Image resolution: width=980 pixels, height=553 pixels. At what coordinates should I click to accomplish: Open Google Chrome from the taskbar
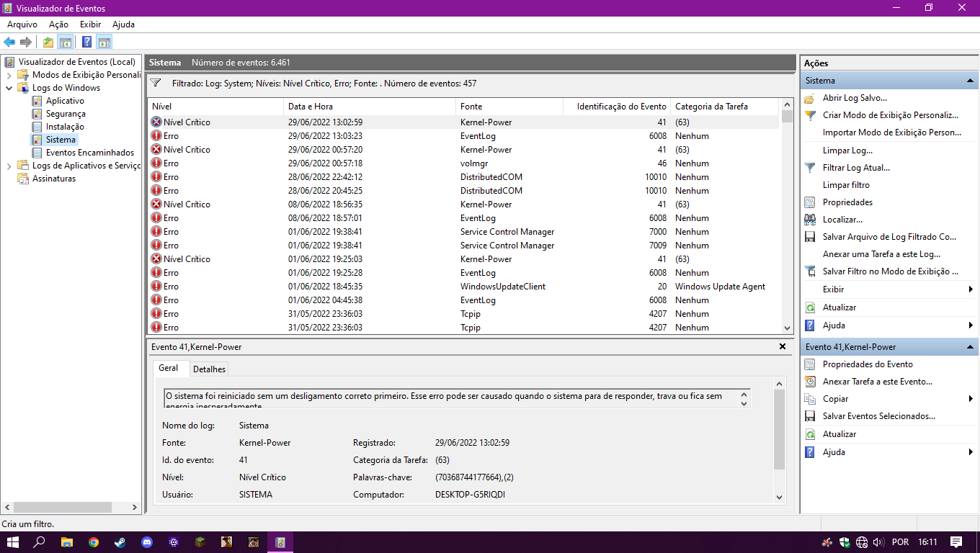point(94,542)
